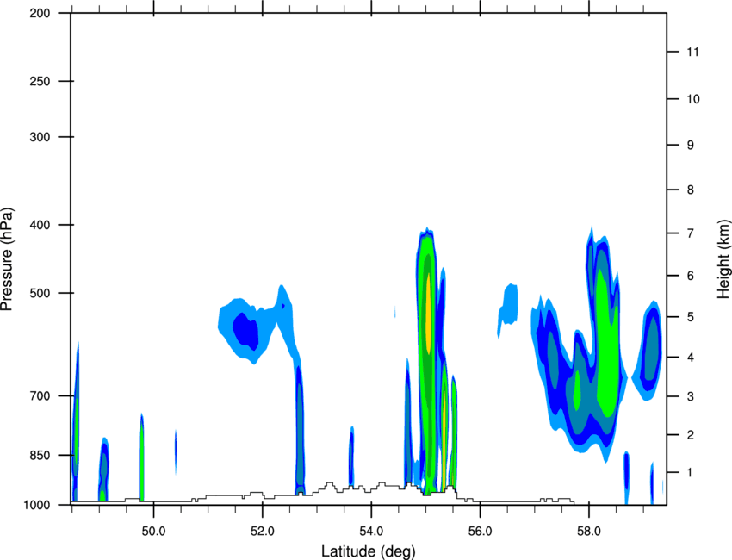Click the '500' pressure axis label
The image size is (732, 560).
click(40, 293)
